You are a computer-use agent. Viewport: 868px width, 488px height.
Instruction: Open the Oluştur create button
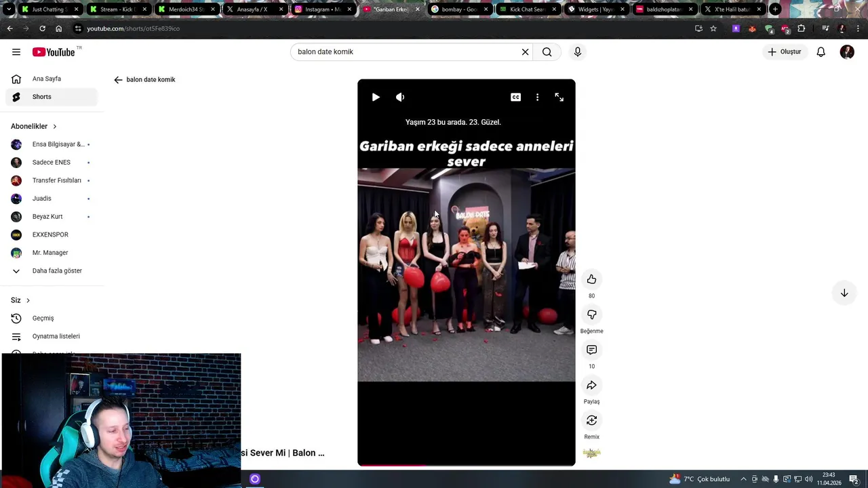pos(785,52)
